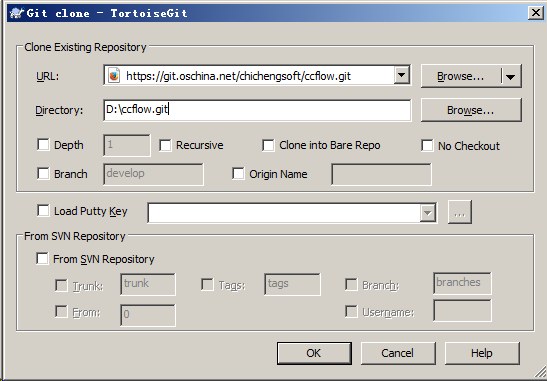Image resolution: width=547 pixels, height=381 pixels.
Task: Focus the Directory input field
Action: click(257, 110)
